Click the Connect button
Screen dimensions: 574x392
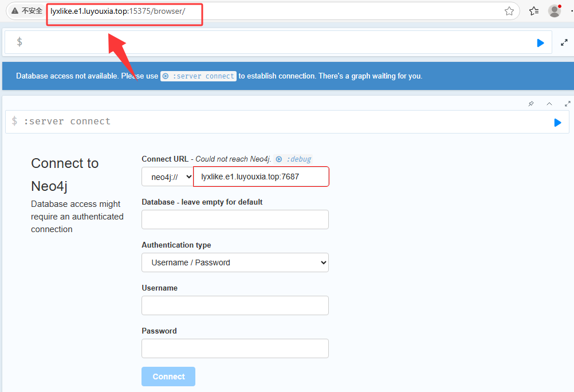168,377
